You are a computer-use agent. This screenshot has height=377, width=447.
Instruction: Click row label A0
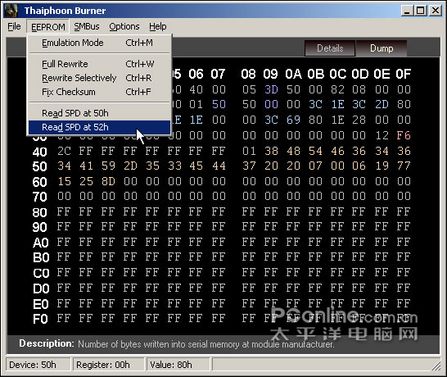(x=41, y=242)
